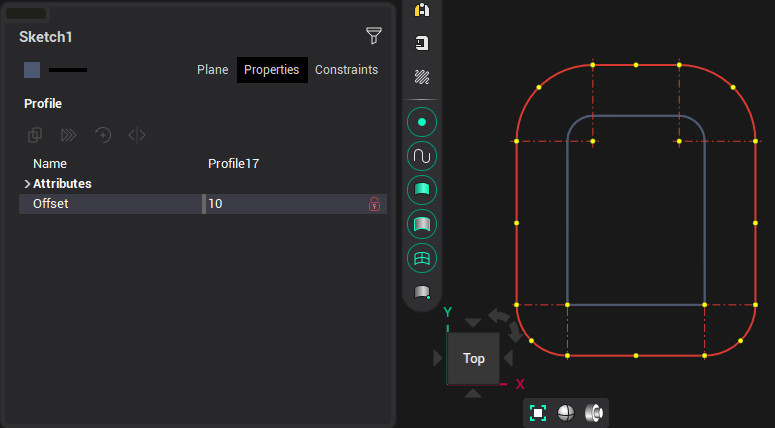Expand the Attributes section
Viewport: 775px width, 428px height.
[x=27, y=184]
